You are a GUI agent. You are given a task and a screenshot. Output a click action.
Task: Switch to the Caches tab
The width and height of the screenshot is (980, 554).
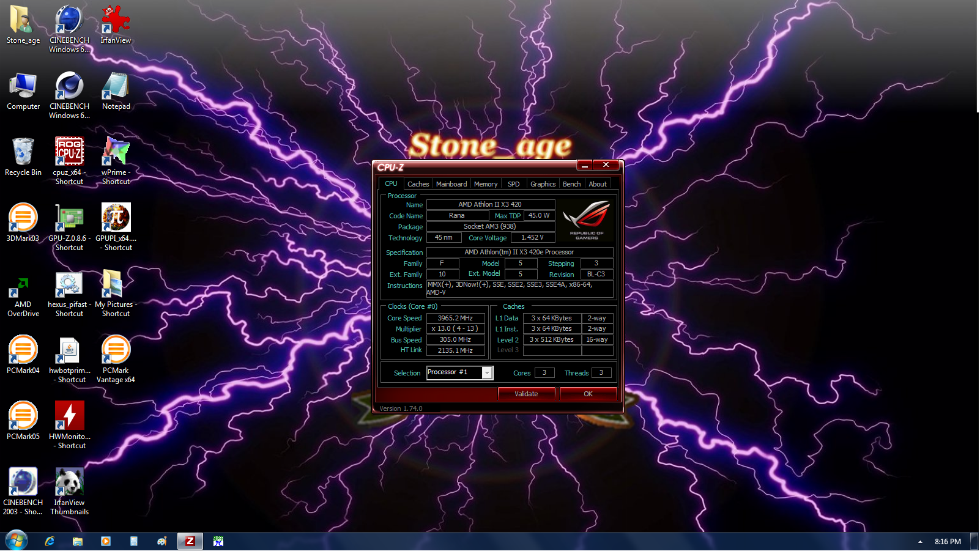(418, 183)
